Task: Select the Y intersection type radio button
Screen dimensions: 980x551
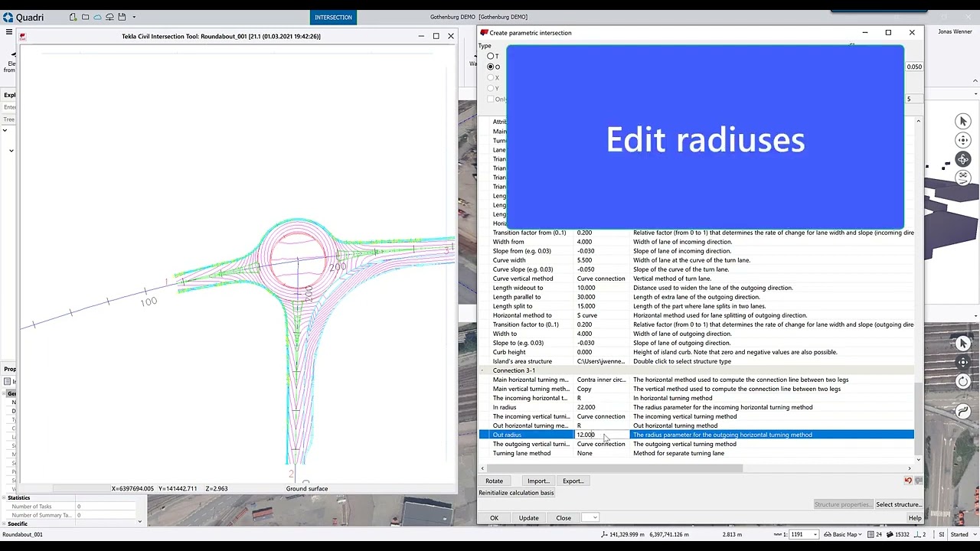Action: point(491,88)
